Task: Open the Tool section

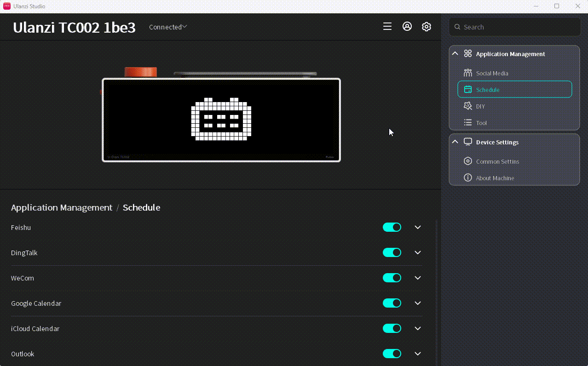Action: tap(514, 123)
